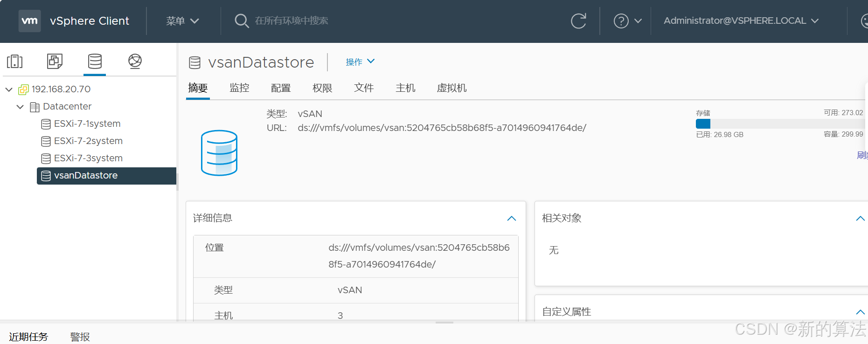Open the VMs and Templates view icon

coord(55,61)
